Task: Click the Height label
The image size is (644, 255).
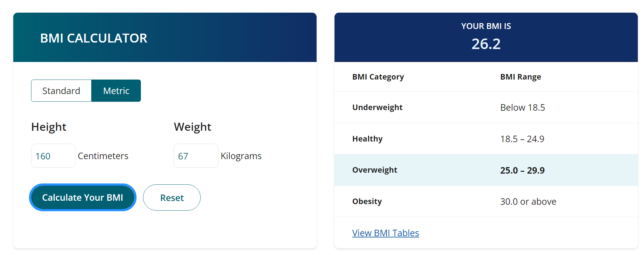Action: (49, 127)
